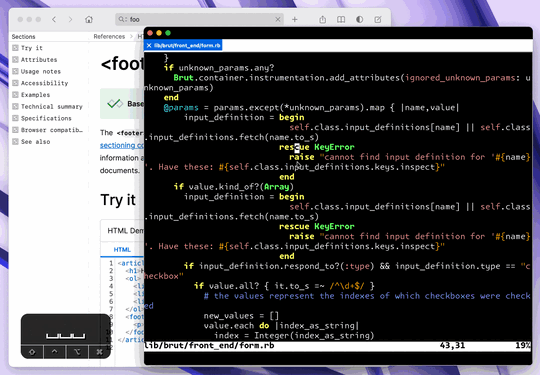Click the Control key icon in keystroke overlay
This screenshot has height=375, width=540.
[x=54, y=352]
